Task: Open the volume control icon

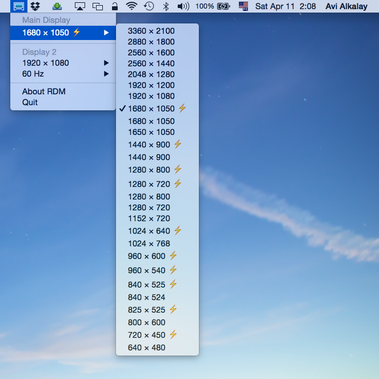Action: click(183, 6)
